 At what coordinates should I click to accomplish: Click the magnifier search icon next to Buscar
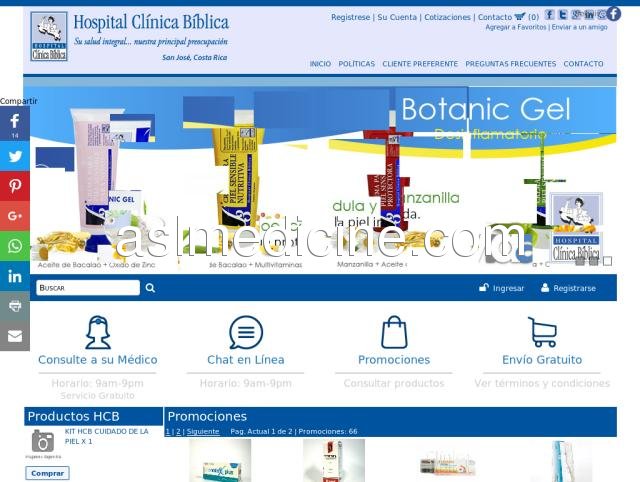tap(150, 288)
